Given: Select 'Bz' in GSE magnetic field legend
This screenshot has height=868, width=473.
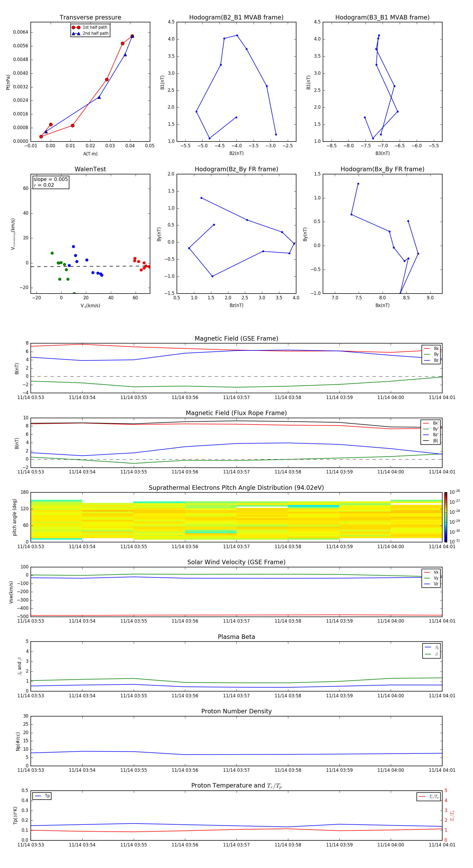Looking at the screenshot, I should click(431, 360).
